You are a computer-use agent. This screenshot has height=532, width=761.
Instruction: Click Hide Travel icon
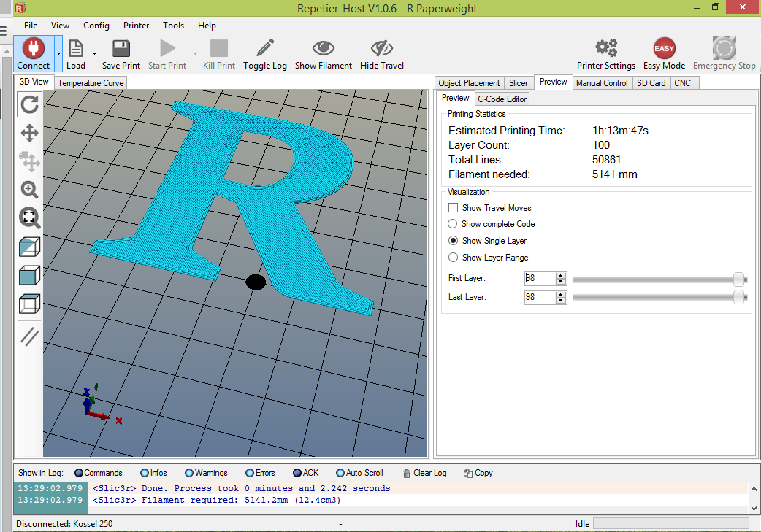(382, 48)
